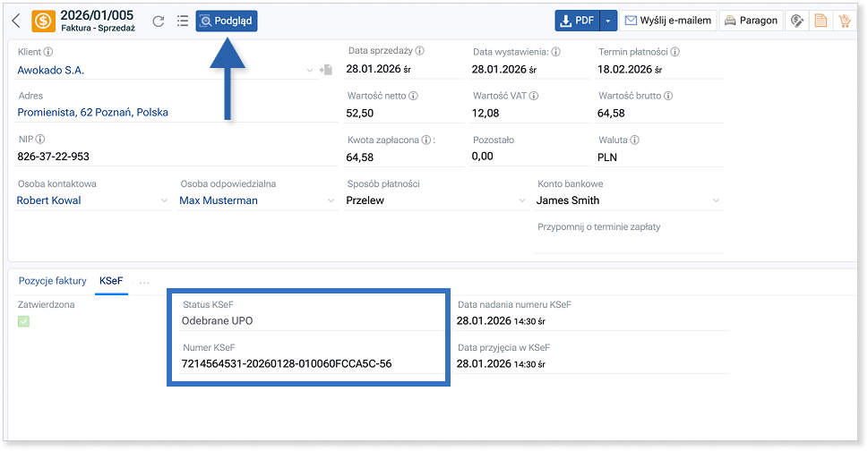Screen dimensions: 868x451
Task: Select the KSeF tab
Action: (x=111, y=281)
